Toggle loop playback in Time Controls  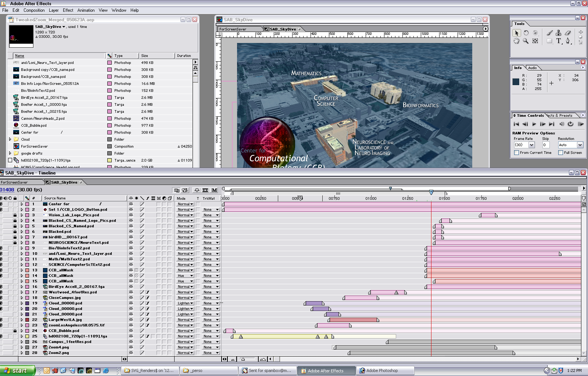pos(571,124)
